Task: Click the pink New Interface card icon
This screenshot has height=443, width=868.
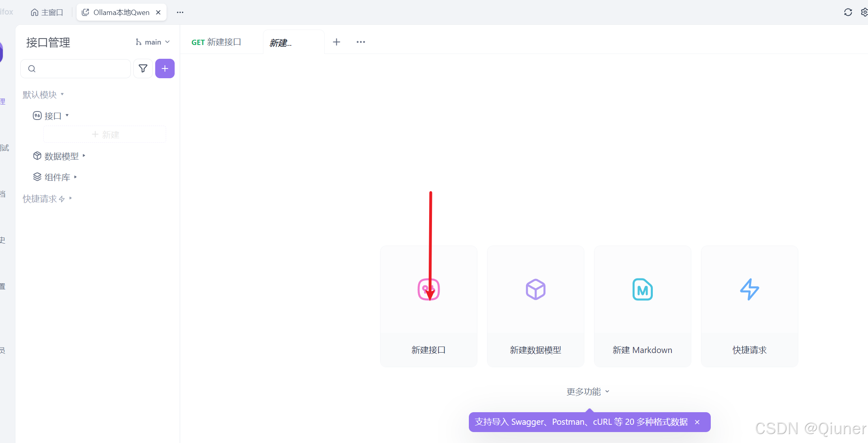Action: click(x=428, y=289)
